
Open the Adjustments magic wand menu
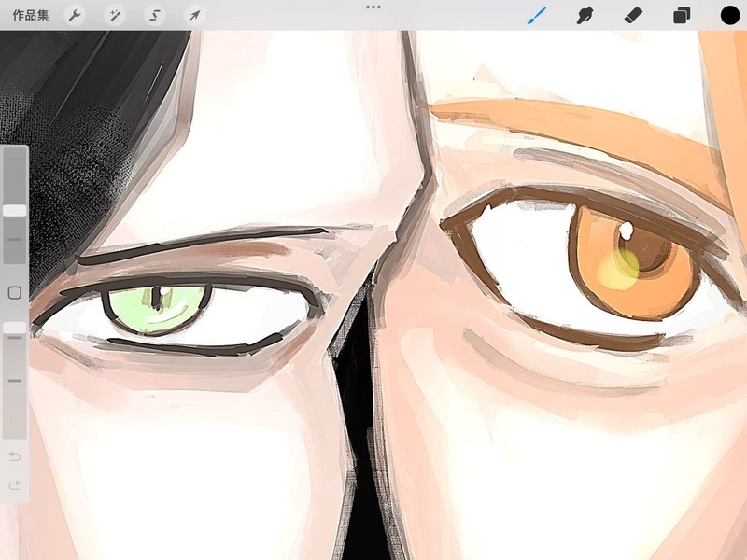[115, 15]
